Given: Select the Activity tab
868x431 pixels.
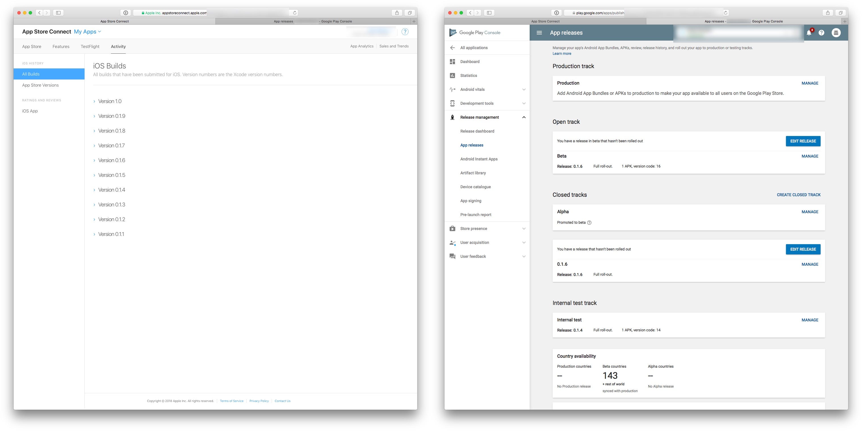Looking at the screenshot, I should pyautogui.click(x=118, y=47).
